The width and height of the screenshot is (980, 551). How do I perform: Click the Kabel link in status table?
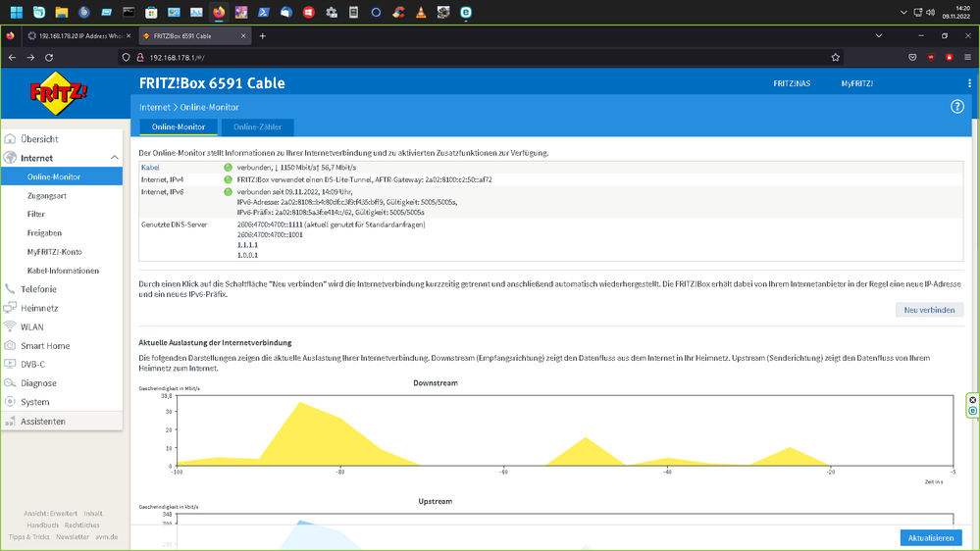[150, 168]
